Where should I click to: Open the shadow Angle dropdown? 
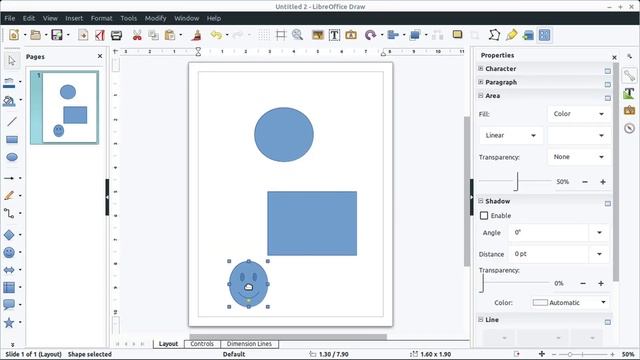coord(599,232)
